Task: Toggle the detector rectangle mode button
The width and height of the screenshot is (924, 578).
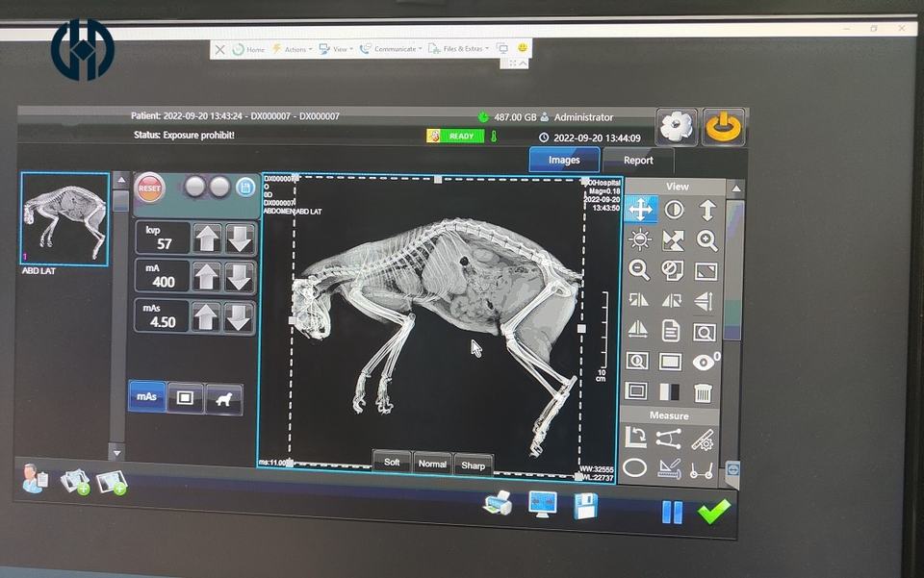Action: (x=185, y=398)
